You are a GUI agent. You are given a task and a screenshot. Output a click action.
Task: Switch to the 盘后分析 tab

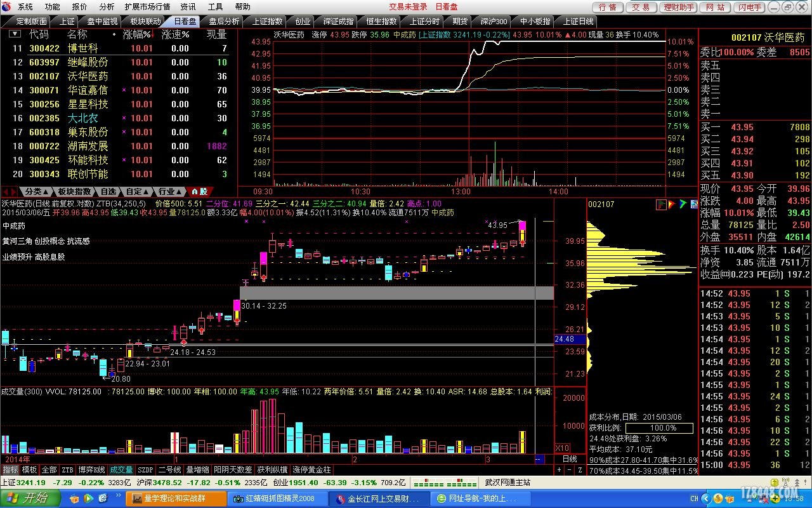(x=224, y=21)
